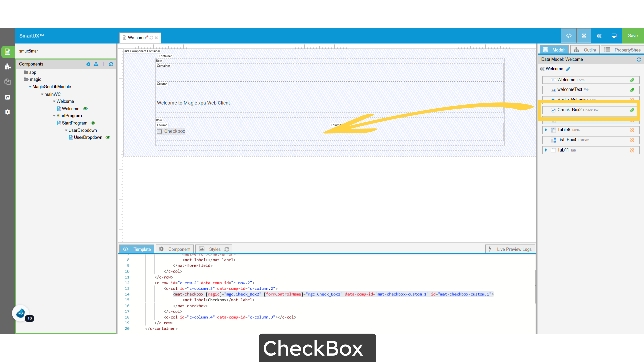The image size is (644, 362).
Task: Toggle the Checkbox control on the Welcome form
Action: [160, 131]
